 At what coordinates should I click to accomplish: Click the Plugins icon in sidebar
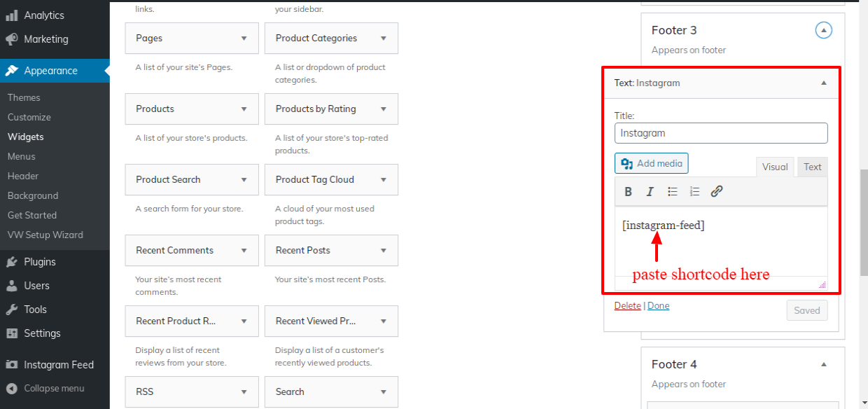coord(12,262)
